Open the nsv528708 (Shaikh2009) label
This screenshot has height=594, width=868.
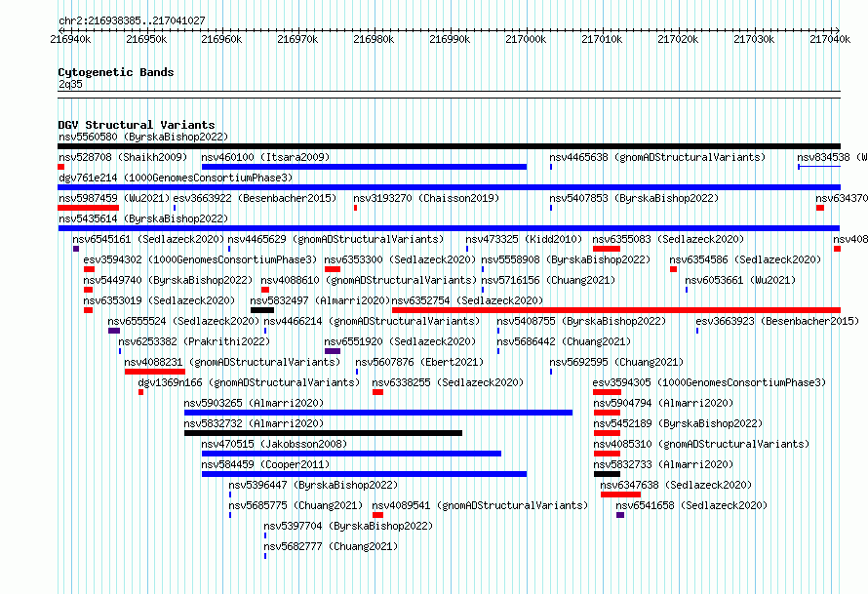(123, 157)
